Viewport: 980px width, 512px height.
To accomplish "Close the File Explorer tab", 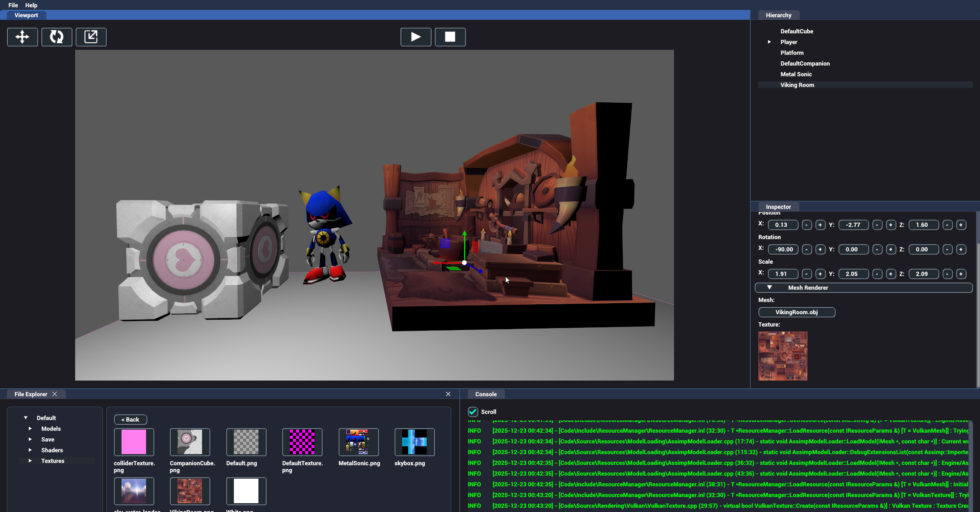I will click(55, 394).
